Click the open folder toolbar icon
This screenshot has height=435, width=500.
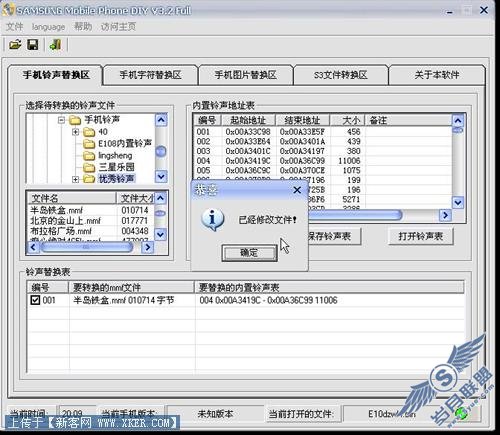(x=15, y=44)
